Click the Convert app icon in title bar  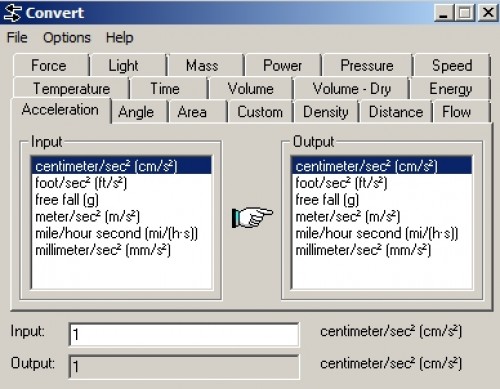click(12, 13)
